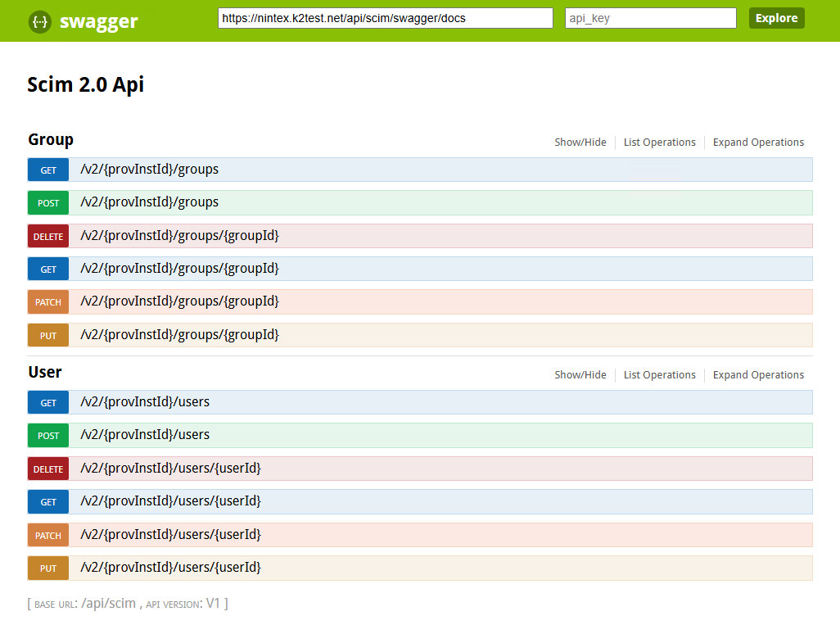The height and width of the screenshot is (625, 840).
Task: Click the Explore button
Action: point(776,18)
